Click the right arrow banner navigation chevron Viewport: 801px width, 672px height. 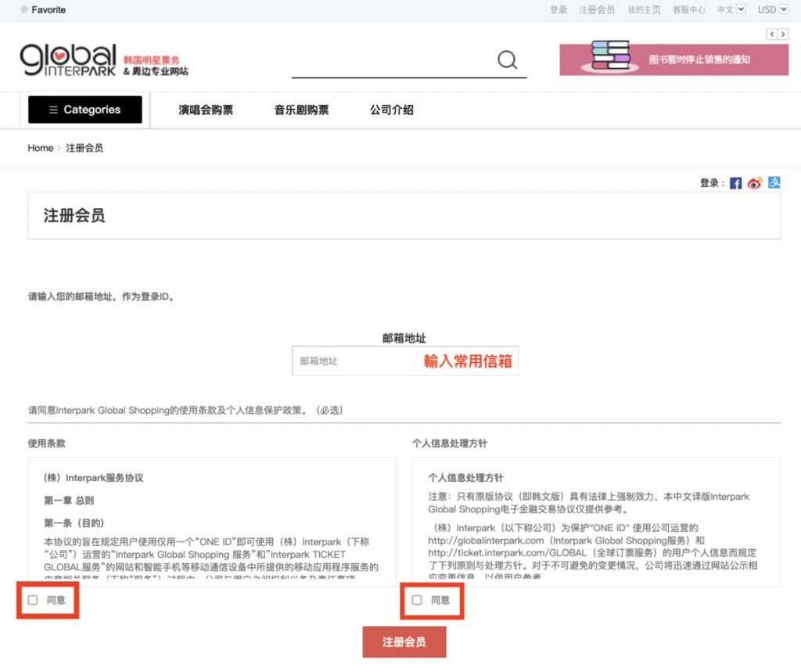[783, 34]
